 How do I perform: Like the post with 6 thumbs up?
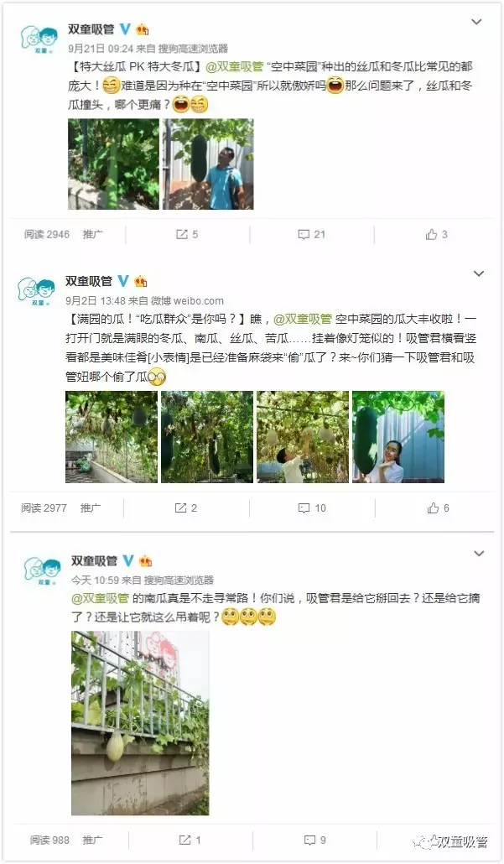point(438,508)
